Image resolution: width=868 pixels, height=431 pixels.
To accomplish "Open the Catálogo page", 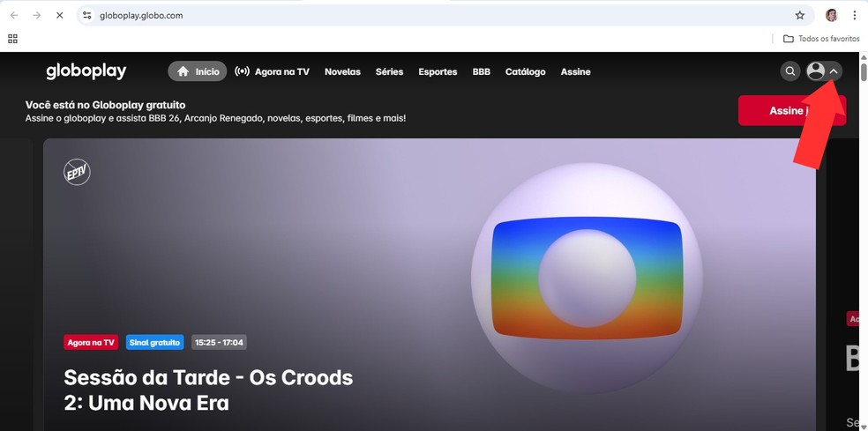I will pyautogui.click(x=526, y=71).
